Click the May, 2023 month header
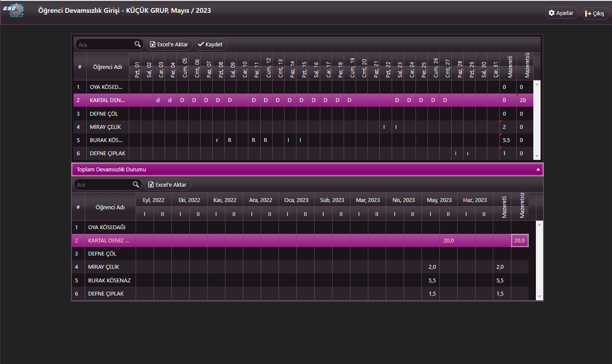This screenshot has height=364, width=612. [439, 200]
